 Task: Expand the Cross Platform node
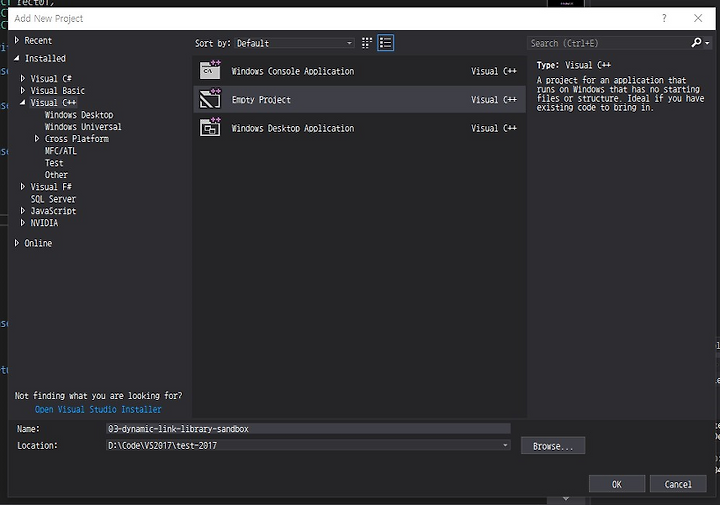click(x=37, y=138)
